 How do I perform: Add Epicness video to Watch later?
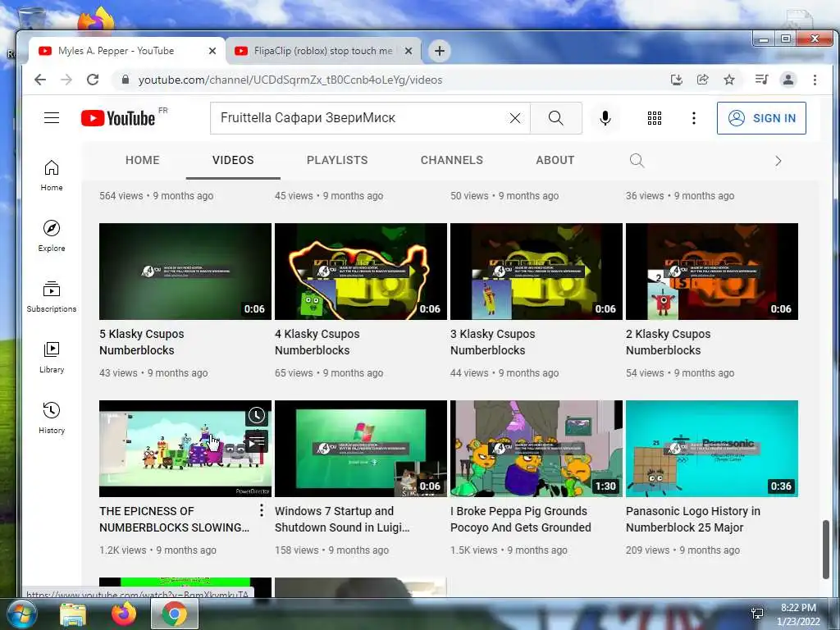coord(257,415)
